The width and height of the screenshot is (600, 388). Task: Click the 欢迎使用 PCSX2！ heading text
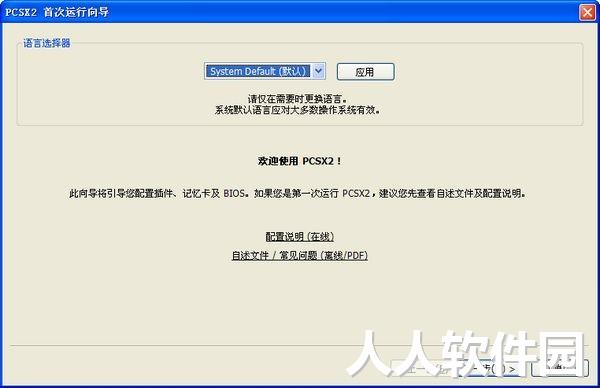click(x=300, y=161)
